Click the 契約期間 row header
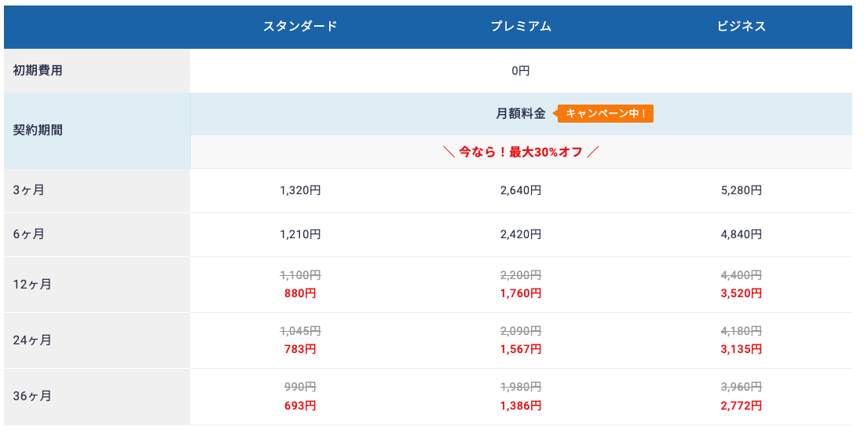Image resolution: width=868 pixels, height=434 pixels. [38, 131]
